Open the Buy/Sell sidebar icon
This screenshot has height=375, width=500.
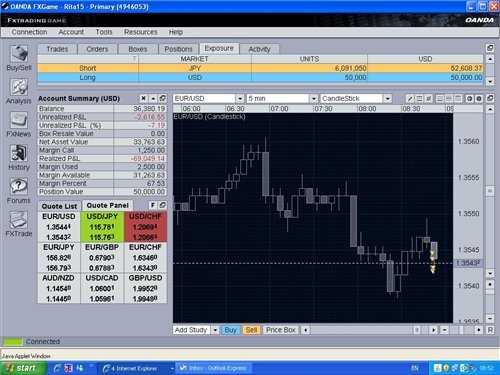pyautogui.click(x=19, y=57)
